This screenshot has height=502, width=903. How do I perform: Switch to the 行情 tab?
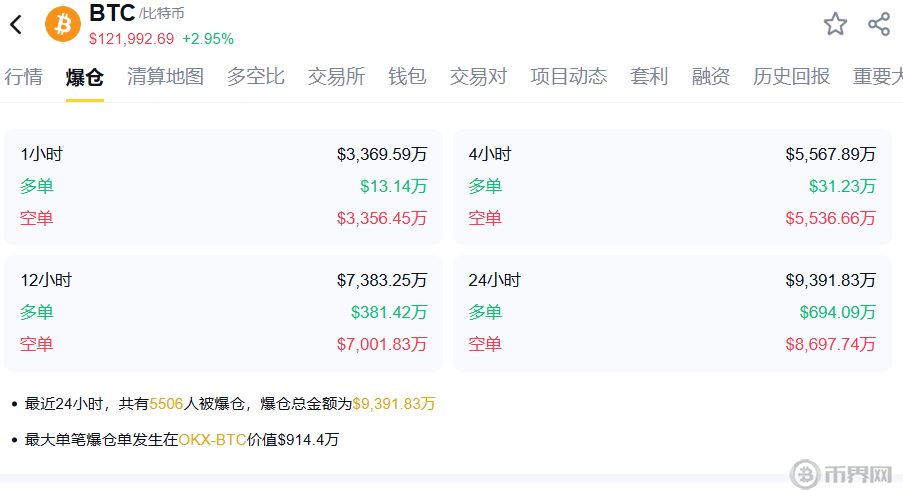(23, 77)
